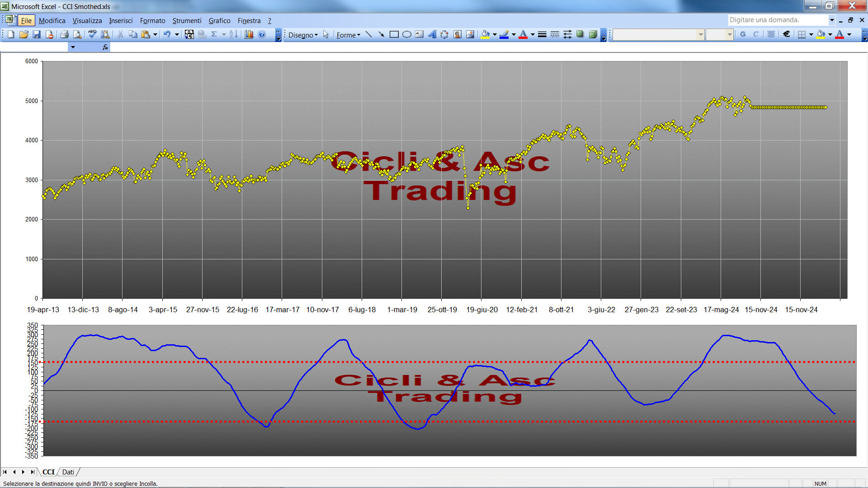
Task: Insert a Text Box from the drawing toolbar
Action: pyautogui.click(x=419, y=34)
